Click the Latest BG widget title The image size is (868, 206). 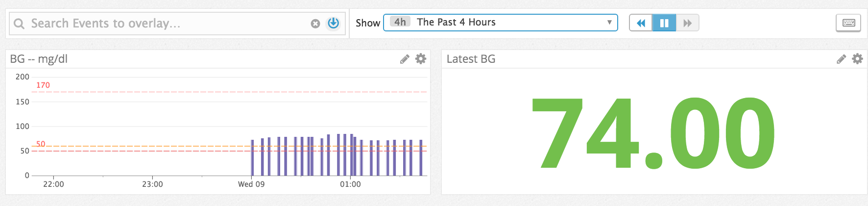pos(471,59)
